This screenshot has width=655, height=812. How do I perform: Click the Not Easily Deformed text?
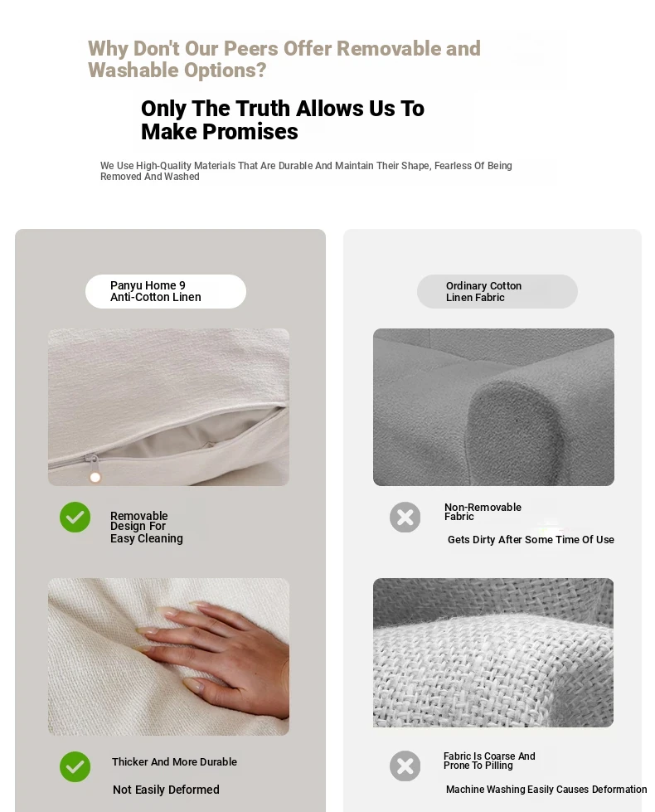[166, 790]
